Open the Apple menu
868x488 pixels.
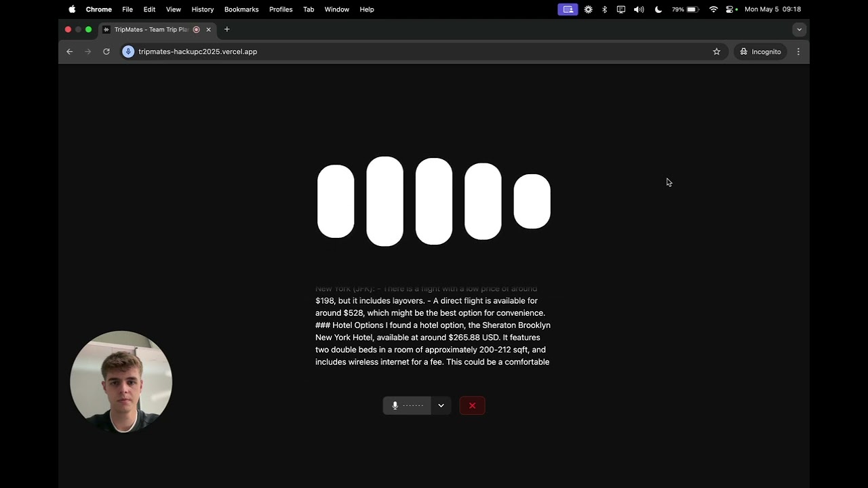72,9
